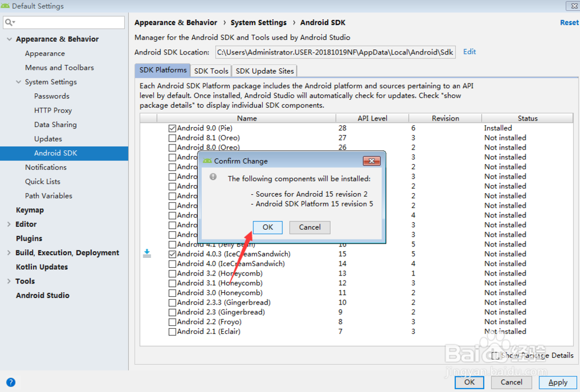Sort by the Revision column header
Viewport: 580px width, 392px height.
click(x=445, y=118)
